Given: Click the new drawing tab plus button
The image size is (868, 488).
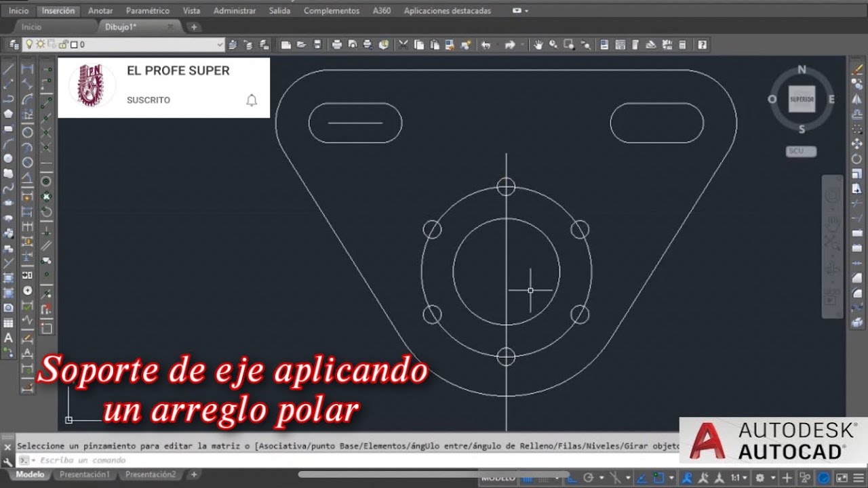Looking at the screenshot, I should coord(194,27).
